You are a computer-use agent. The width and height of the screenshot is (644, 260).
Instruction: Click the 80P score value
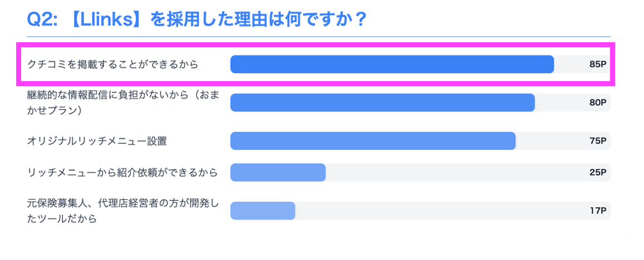[x=597, y=103]
